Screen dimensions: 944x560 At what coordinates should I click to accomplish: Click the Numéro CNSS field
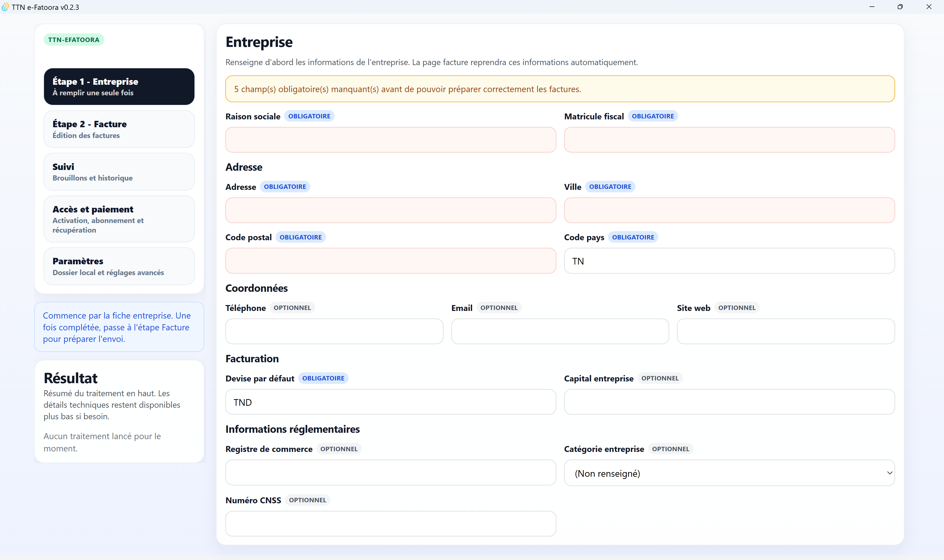click(x=390, y=523)
